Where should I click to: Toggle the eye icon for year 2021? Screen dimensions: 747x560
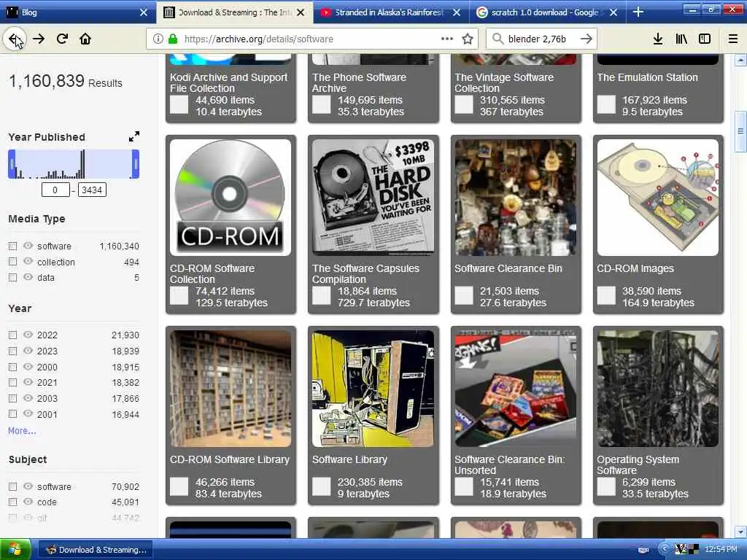28,382
